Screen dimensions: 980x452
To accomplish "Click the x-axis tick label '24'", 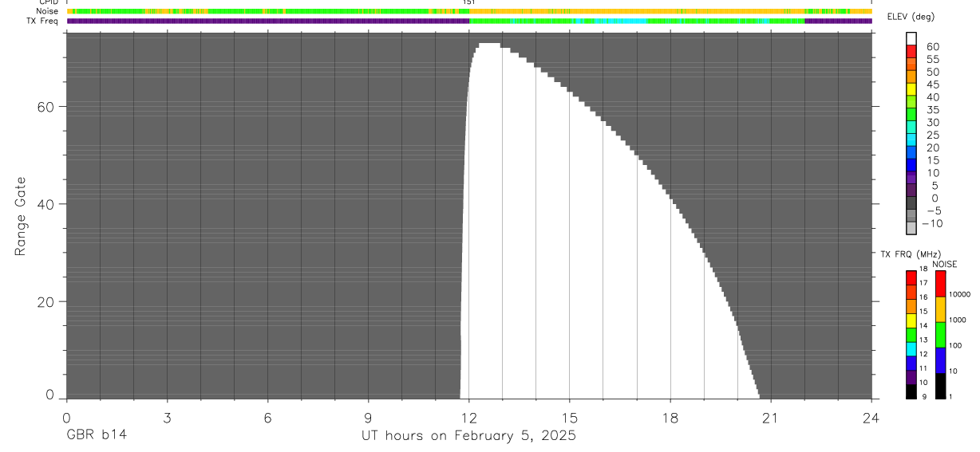I will coord(871,417).
